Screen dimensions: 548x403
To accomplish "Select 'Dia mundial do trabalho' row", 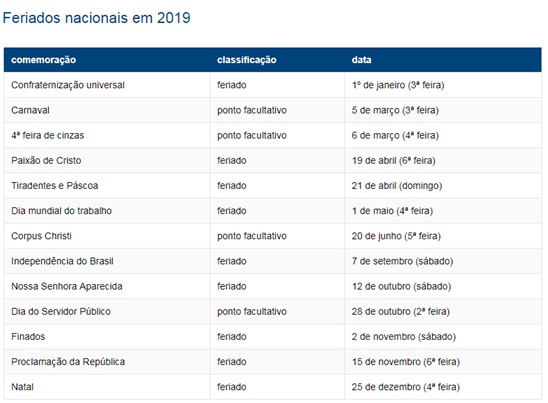I will [273, 211].
